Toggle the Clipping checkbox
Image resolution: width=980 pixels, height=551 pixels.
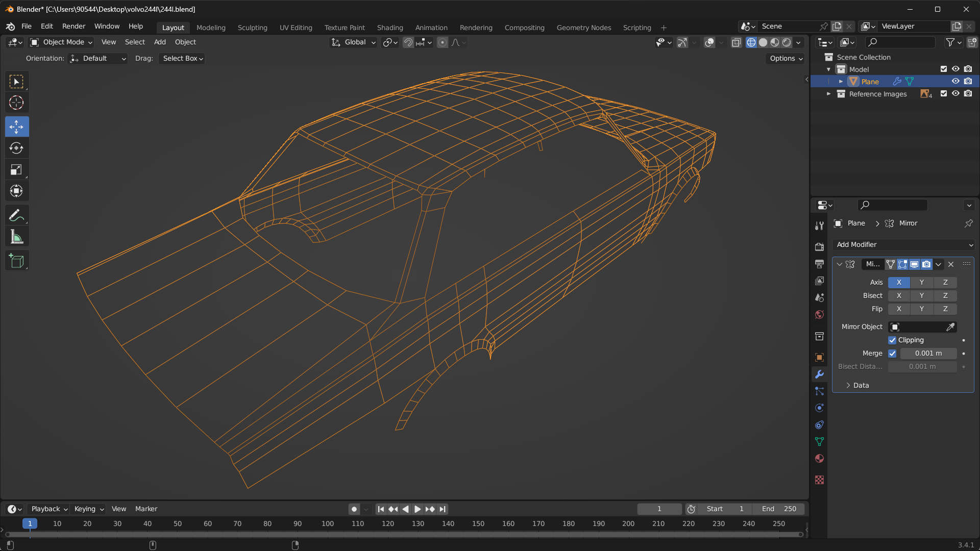892,340
